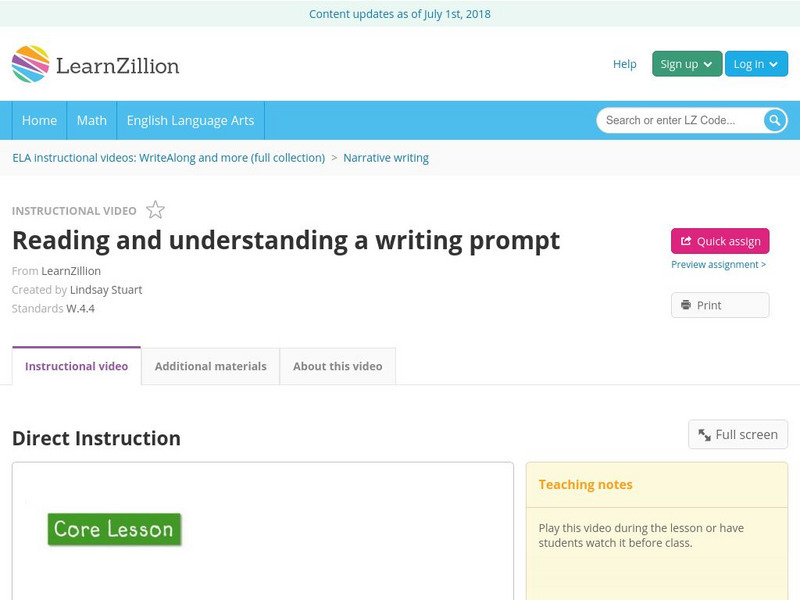Click the LearnZillion logo icon
800x600 pixels.
click(30, 64)
